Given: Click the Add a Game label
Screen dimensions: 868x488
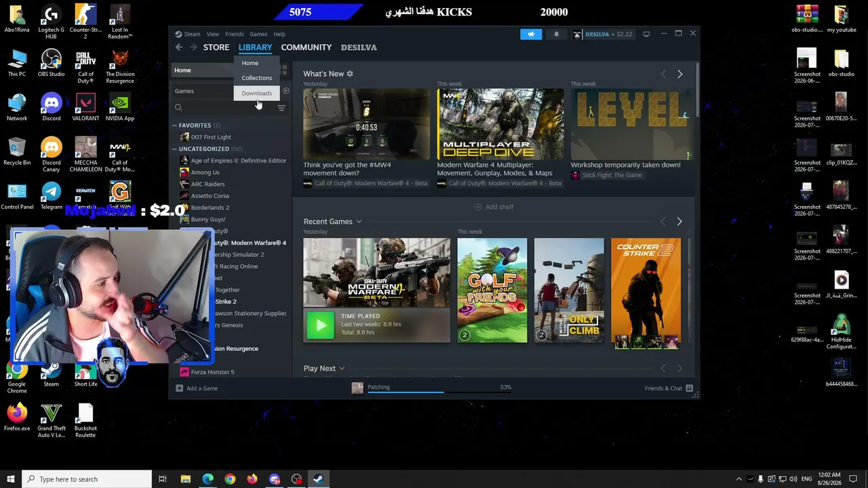Looking at the screenshot, I should (x=202, y=388).
